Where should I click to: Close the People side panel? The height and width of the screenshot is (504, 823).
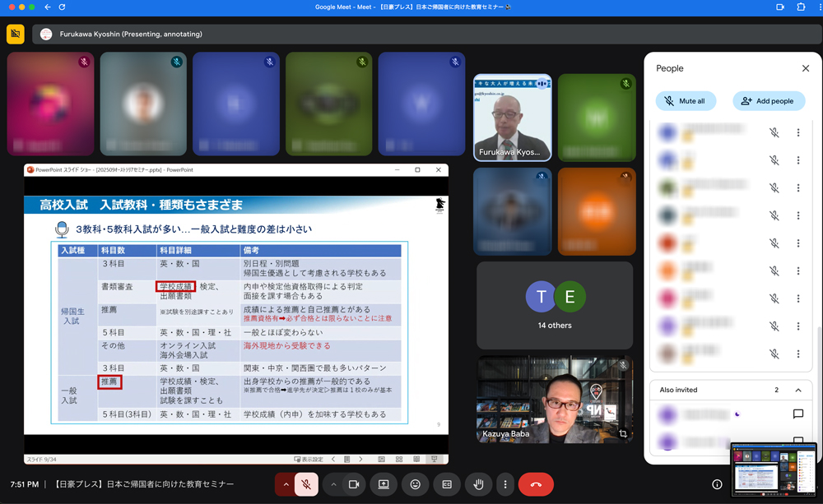click(x=805, y=68)
